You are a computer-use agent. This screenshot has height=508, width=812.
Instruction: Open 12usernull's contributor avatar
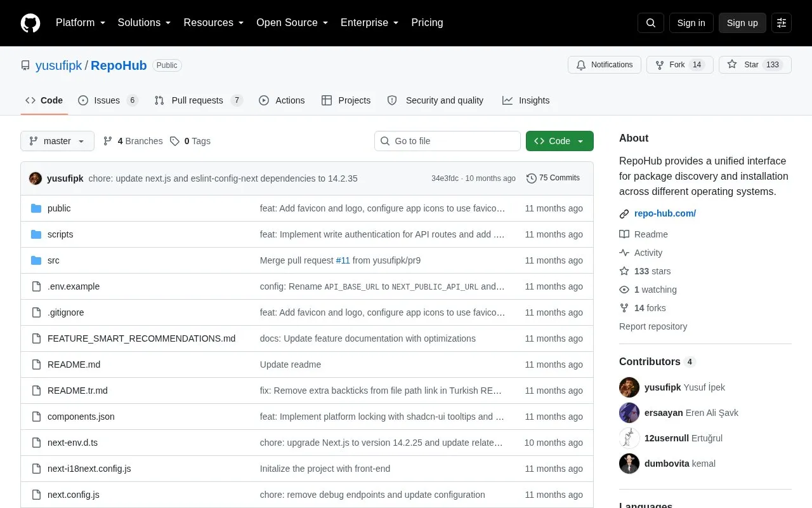pyautogui.click(x=629, y=438)
